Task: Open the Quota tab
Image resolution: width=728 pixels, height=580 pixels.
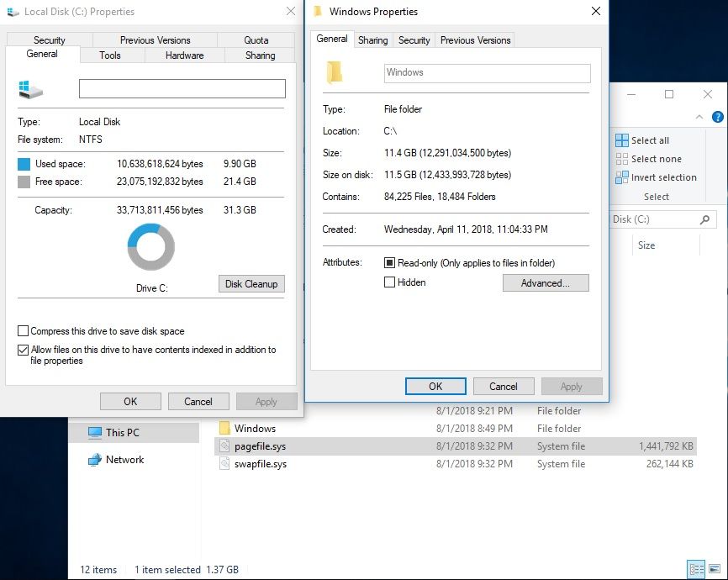Action: point(256,40)
